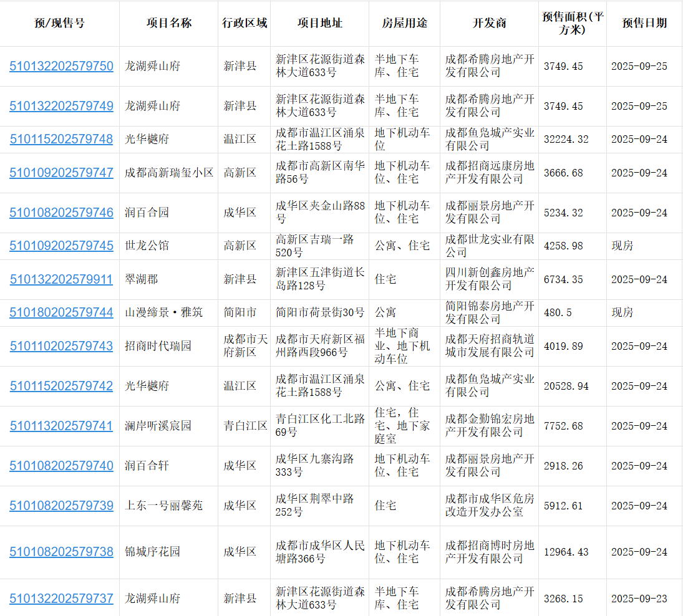Open presale link 510132202579750
The width and height of the screenshot is (683, 616).
[x=61, y=66]
